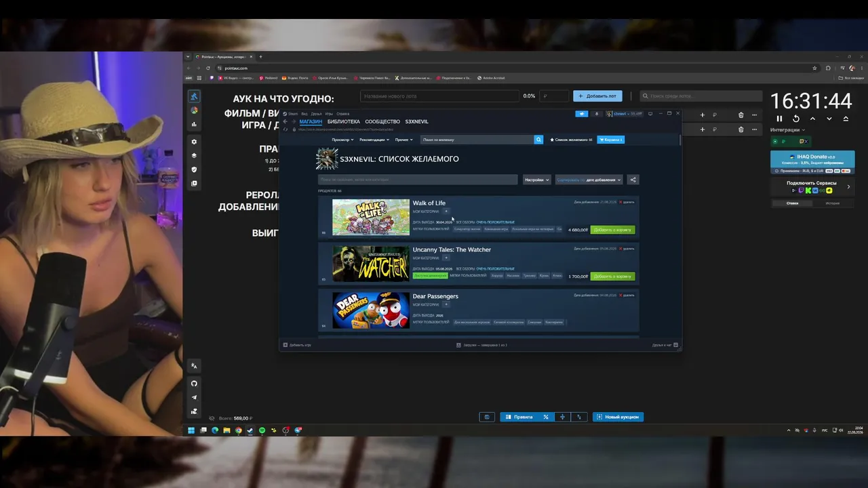Open wishlist Настройки dropdown
Screen dimensions: 868x488
click(536, 180)
